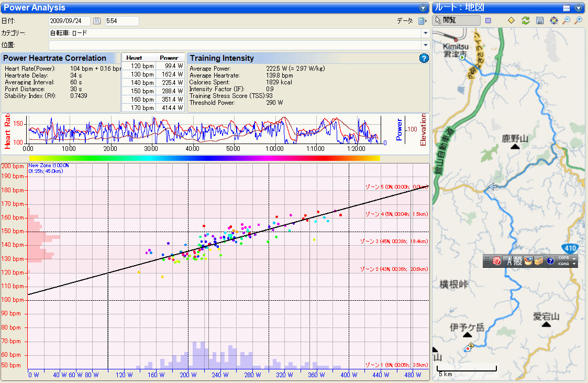Screen dimensions: 588x383
Task: Click the yellow diamond waypoint icon
Action: (x=512, y=20)
